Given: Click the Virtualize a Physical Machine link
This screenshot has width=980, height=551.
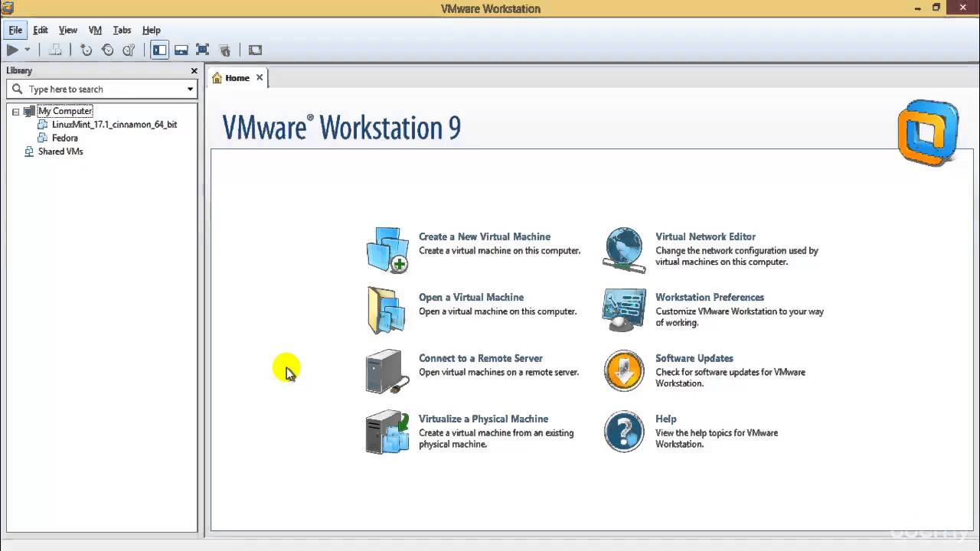Looking at the screenshot, I should 483,419.
